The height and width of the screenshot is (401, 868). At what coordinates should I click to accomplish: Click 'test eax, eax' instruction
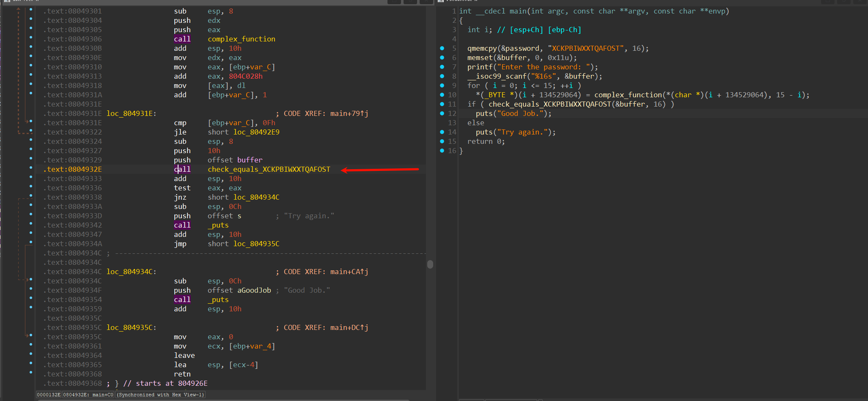[x=208, y=188]
